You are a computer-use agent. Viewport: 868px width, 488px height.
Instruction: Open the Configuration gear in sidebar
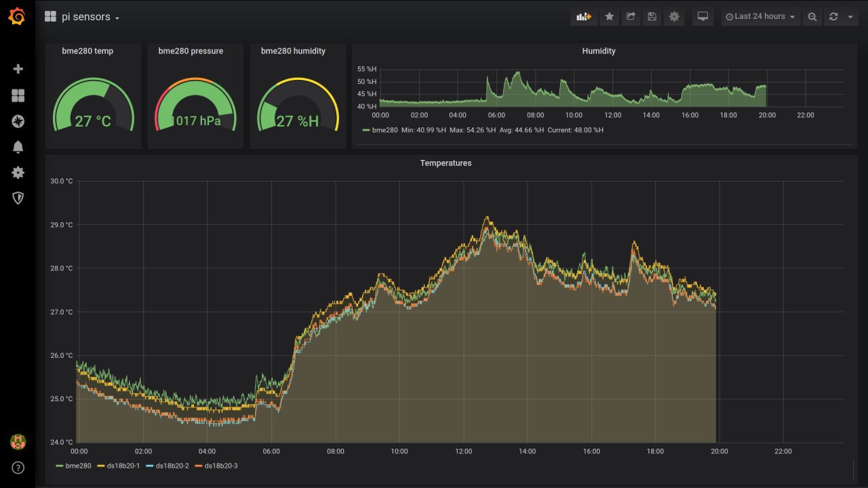tap(18, 173)
